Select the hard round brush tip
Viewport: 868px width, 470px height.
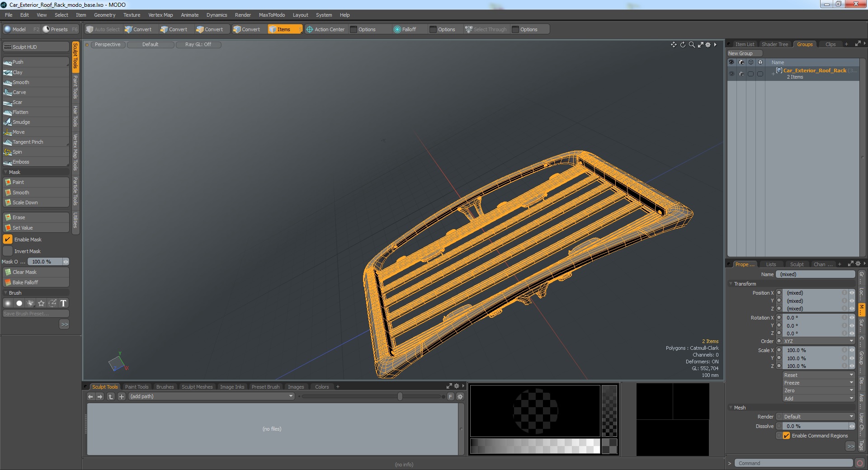19,303
